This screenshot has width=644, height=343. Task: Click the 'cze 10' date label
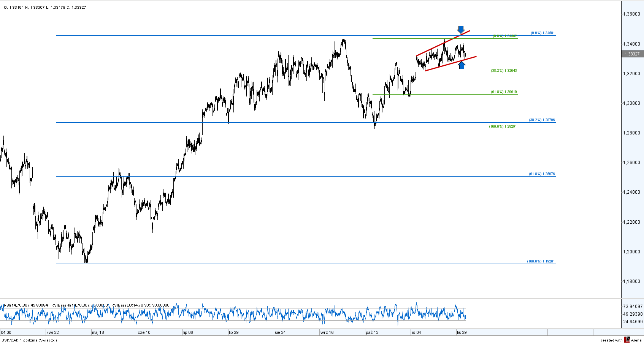coord(144,332)
